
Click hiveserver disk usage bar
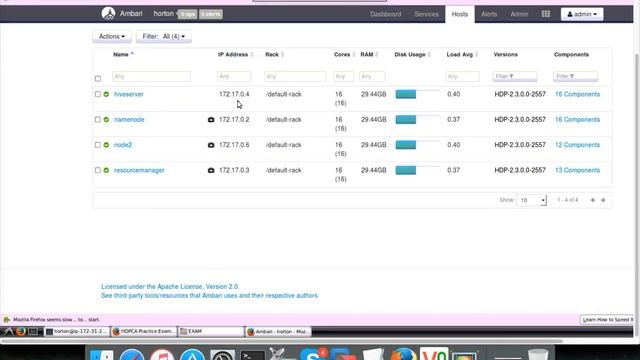click(x=418, y=94)
